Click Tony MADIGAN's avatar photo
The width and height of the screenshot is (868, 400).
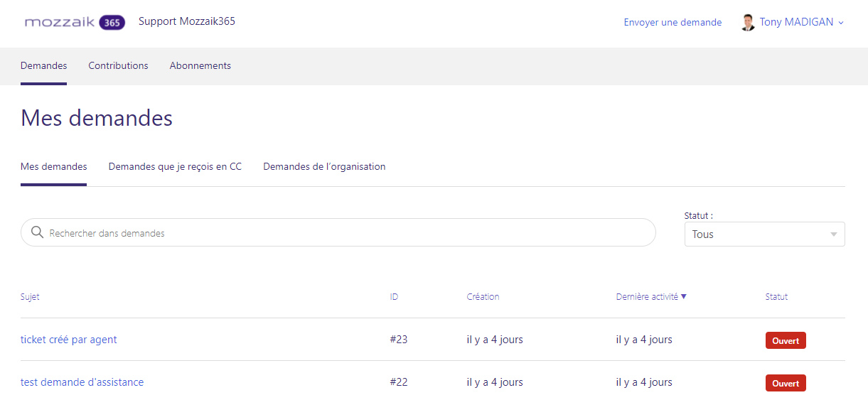[x=747, y=23]
